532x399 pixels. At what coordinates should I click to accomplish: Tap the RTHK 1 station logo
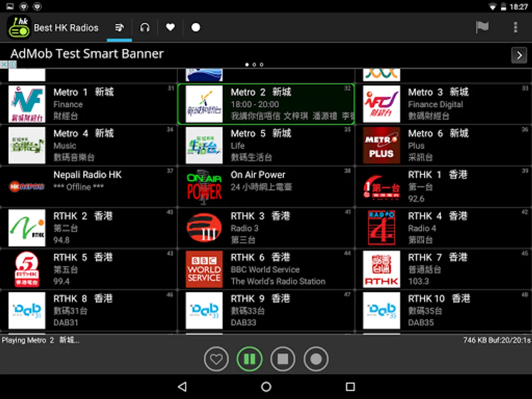(381, 187)
